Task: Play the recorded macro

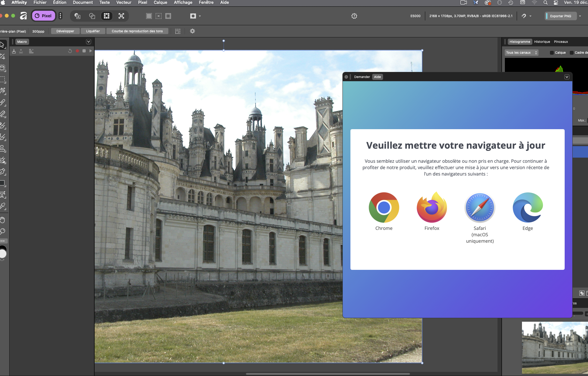Action: (x=90, y=51)
